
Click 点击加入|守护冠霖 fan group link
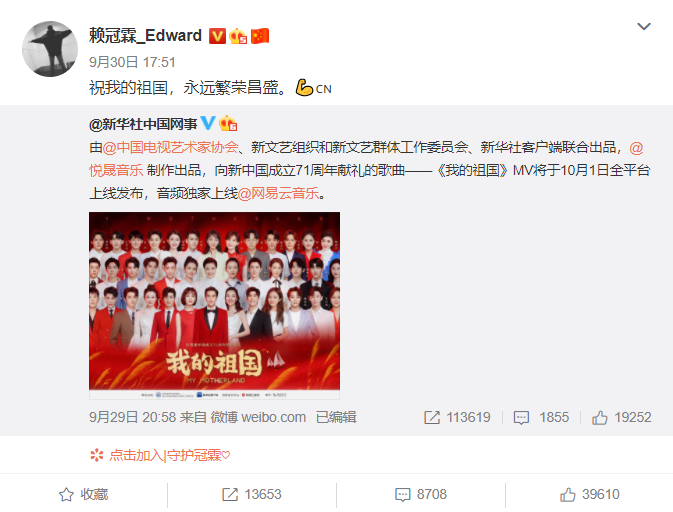[160, 455]
